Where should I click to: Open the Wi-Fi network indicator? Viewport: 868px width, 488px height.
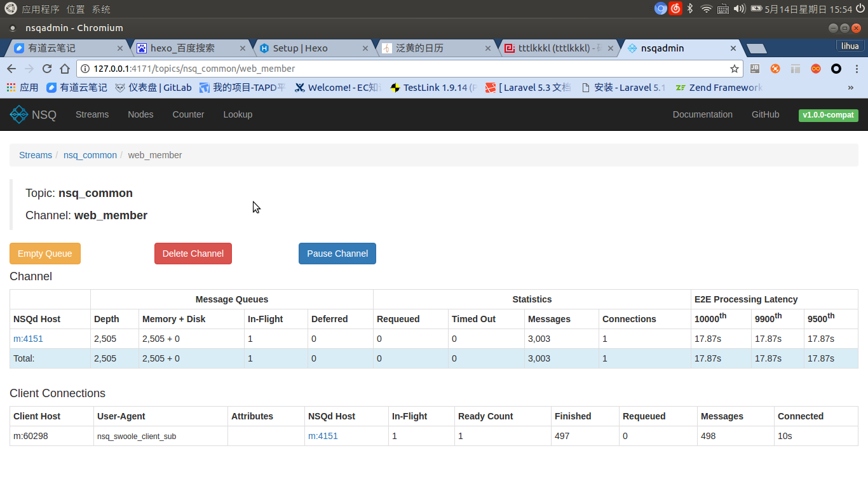(706, 9)
